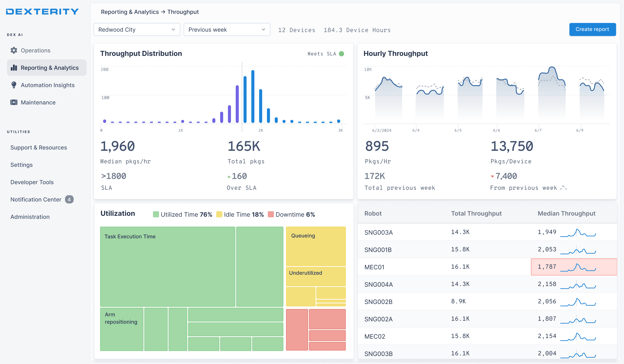Click the Reporting & Analytics bar chart icon
624x364 pixels.
tap(14, 68)
